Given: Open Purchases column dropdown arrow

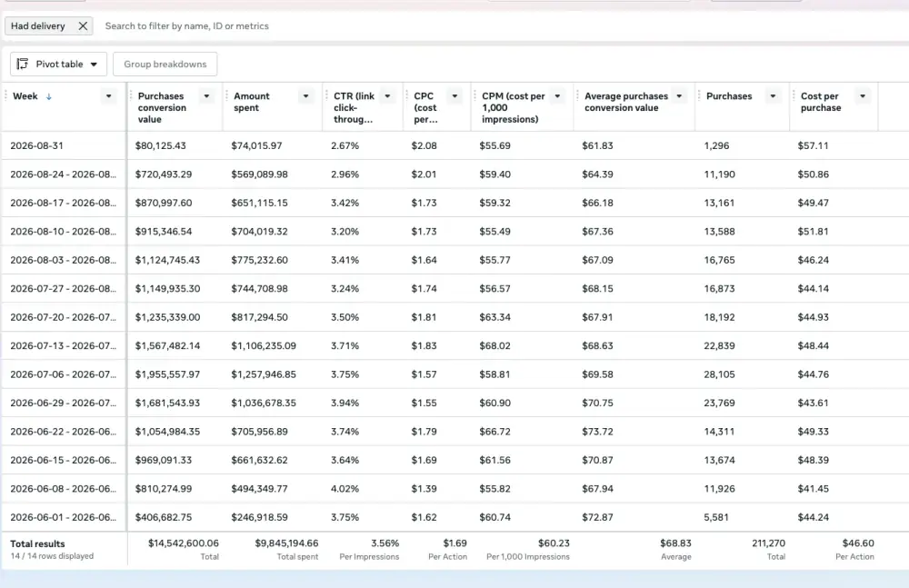Looking at the screenshot, I should tap(773, 96).
